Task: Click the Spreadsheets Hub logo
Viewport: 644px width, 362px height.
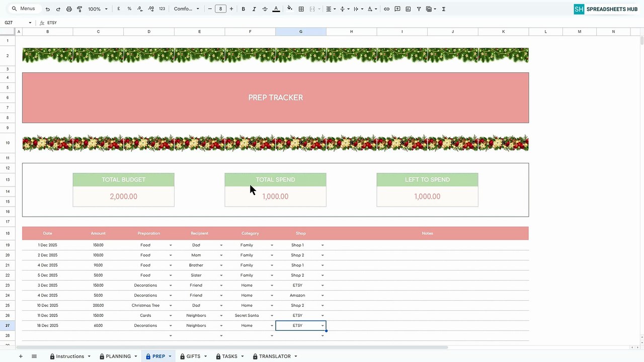Action: click(x=606, y=9)
